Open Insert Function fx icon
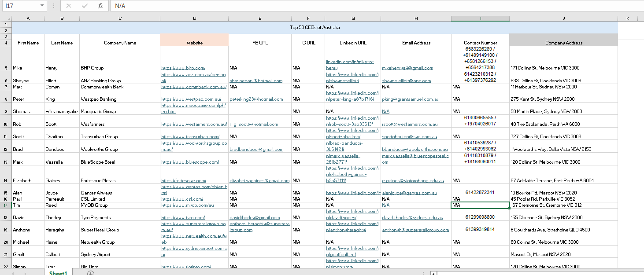The height and width of the screenshot is (275, 644). pyautogui.click(x=100, y=6)
